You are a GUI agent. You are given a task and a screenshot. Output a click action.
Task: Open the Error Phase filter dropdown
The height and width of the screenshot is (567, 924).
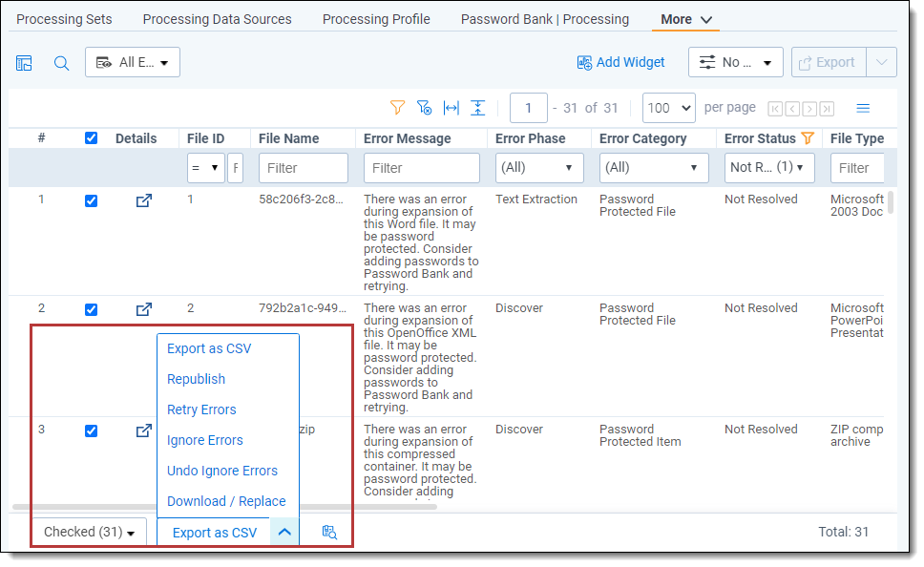(x=539, y=168)
